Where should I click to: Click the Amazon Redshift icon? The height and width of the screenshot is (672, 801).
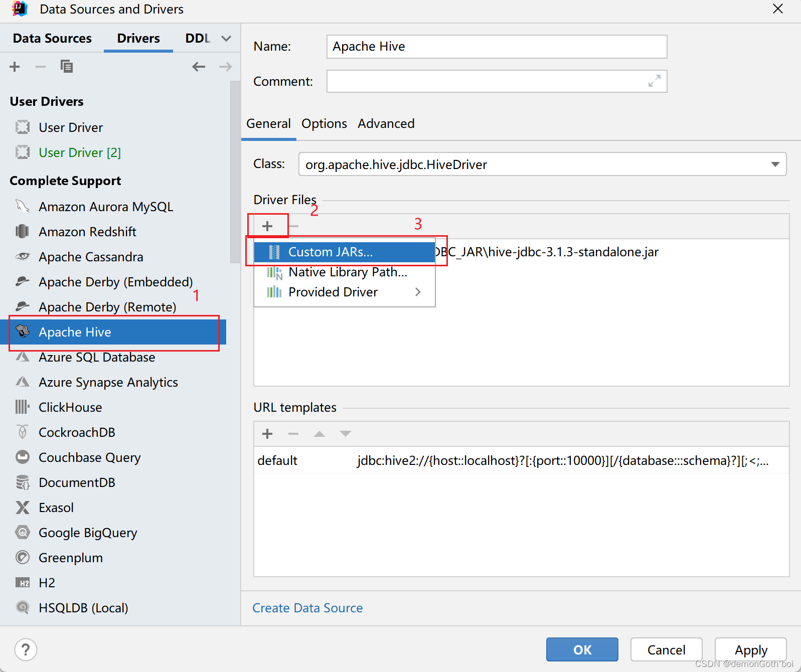23,232
